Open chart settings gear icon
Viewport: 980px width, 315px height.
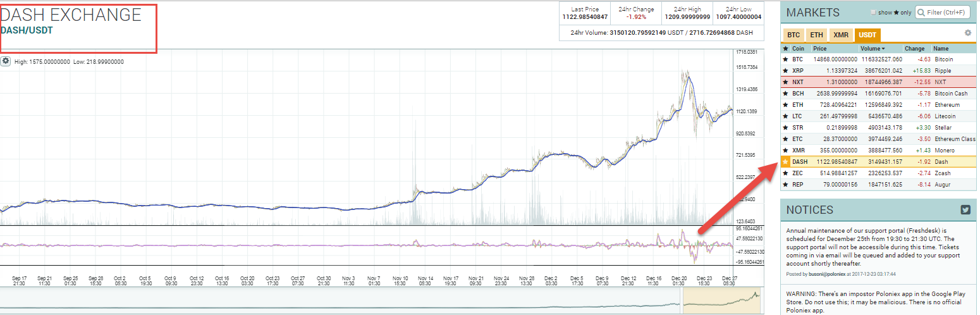6,61
